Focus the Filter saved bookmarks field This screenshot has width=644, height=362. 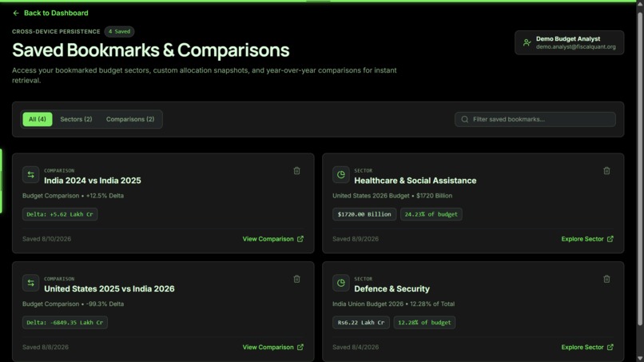pyautogui.click(x=535, y=119)
